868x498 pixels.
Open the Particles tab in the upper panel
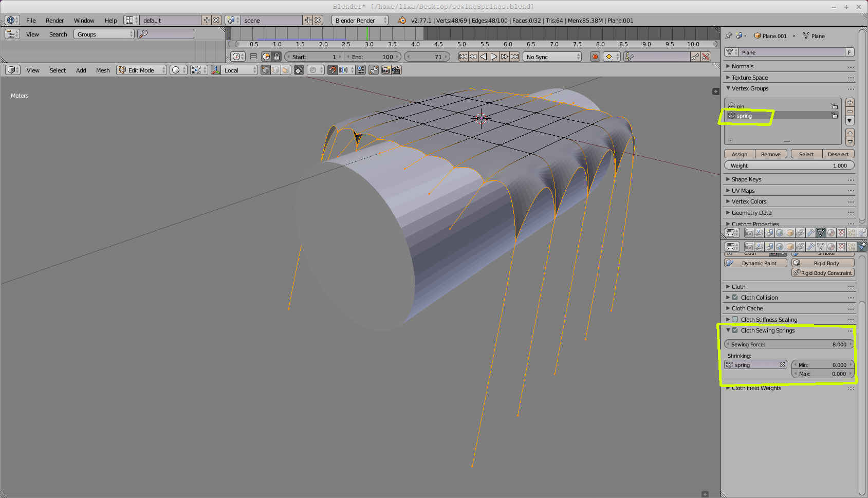tap(852, 233)
